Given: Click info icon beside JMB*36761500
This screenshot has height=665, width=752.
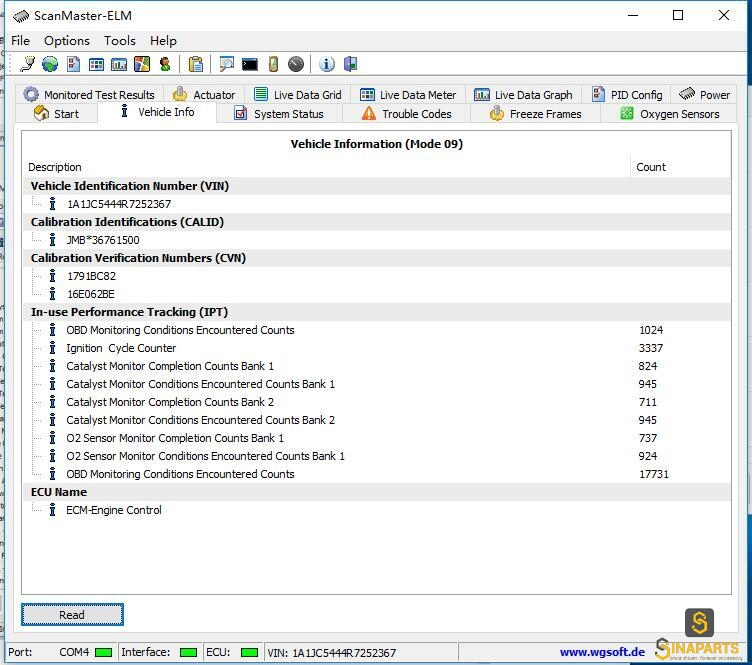Looking at the screenshot, I should coord(52,240).
